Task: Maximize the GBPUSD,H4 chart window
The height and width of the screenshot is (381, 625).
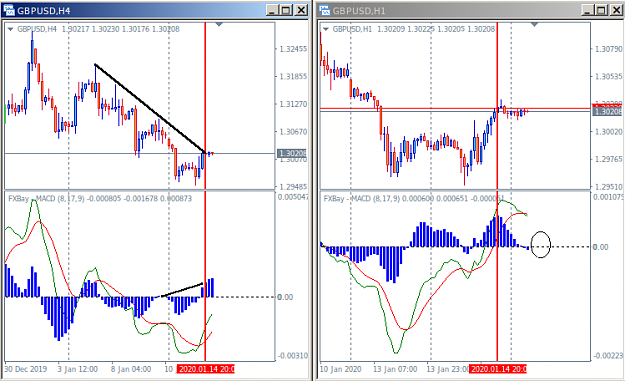Action: (286, 10)
